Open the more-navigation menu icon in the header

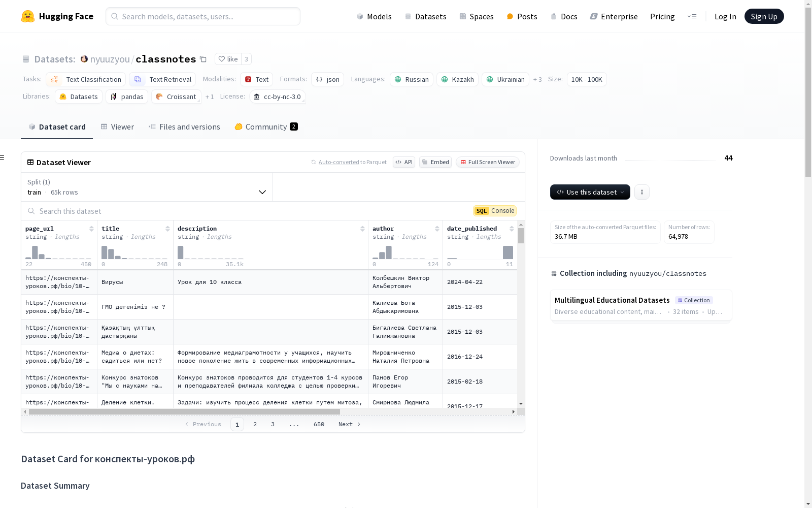692,16
